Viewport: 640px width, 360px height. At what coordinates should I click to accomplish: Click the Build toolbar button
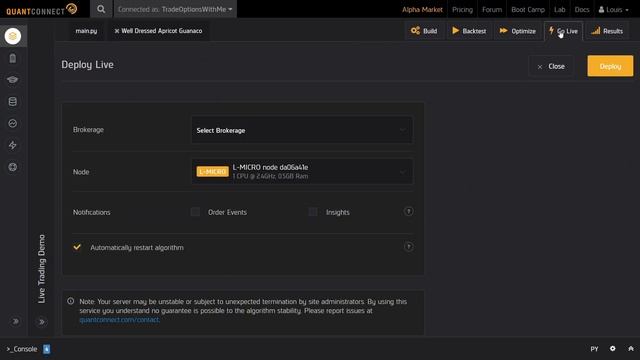[424, 31]
